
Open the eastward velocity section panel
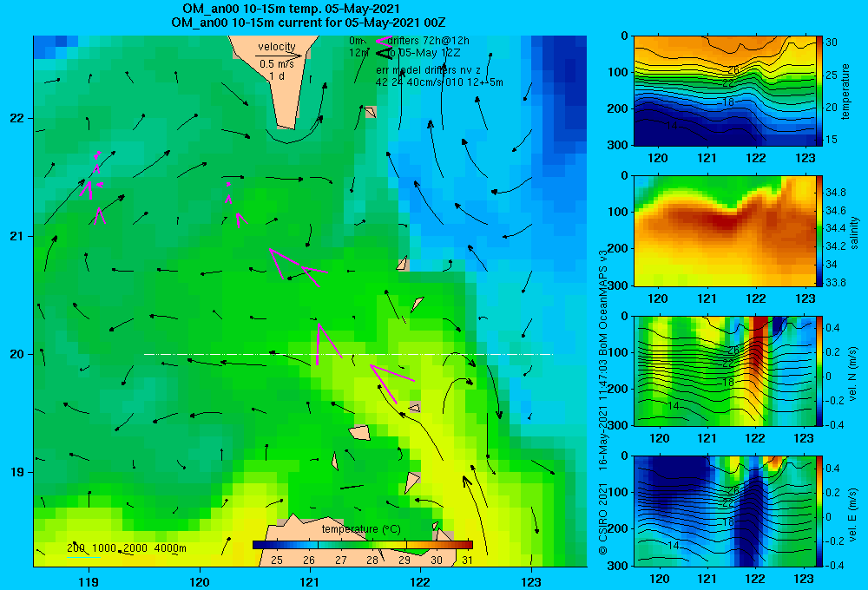pos(725,511)
